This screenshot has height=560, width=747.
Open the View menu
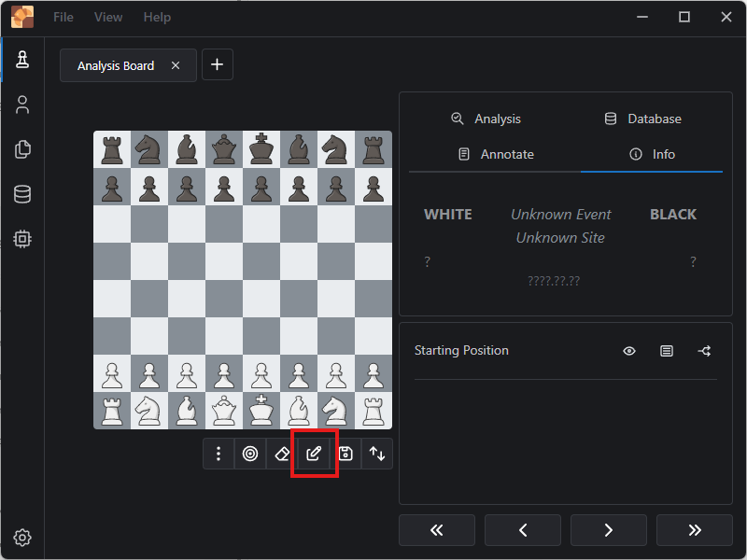[108, 17]
